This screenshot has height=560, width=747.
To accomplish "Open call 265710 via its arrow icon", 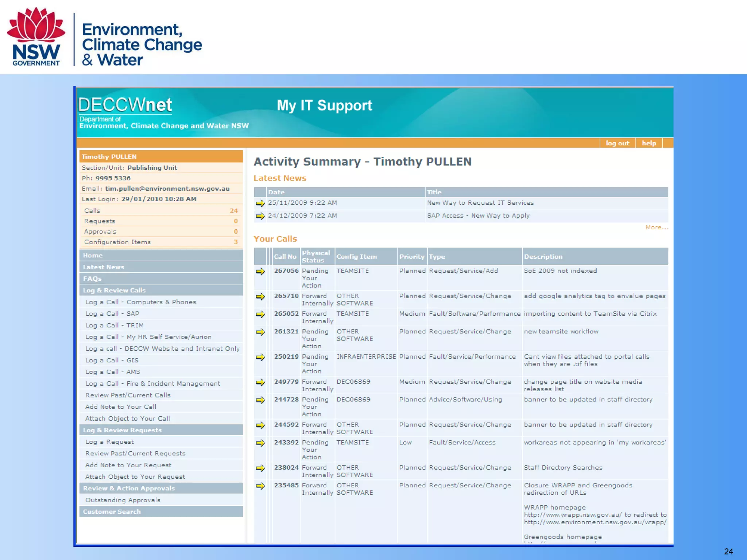I will click(x=260, y=296).
